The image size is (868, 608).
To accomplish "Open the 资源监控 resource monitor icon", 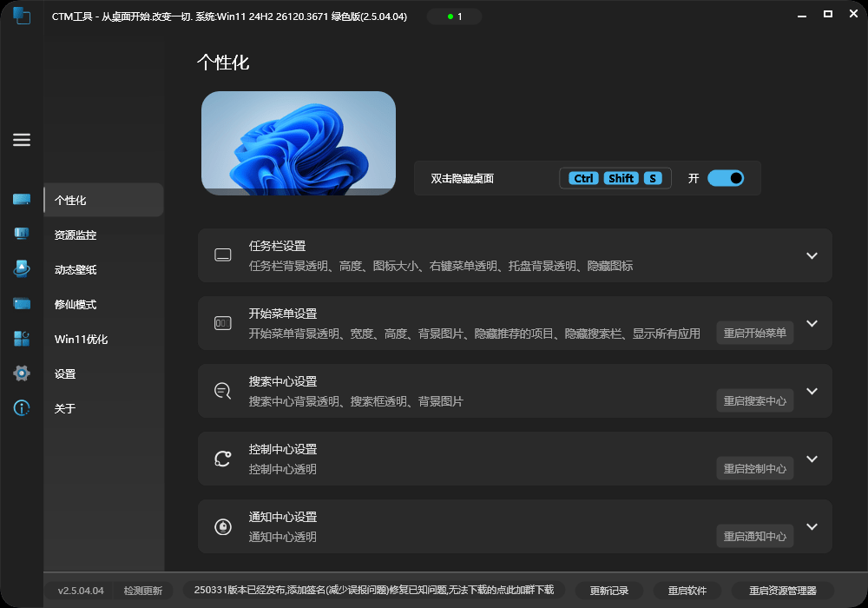I will click(22, 234).
